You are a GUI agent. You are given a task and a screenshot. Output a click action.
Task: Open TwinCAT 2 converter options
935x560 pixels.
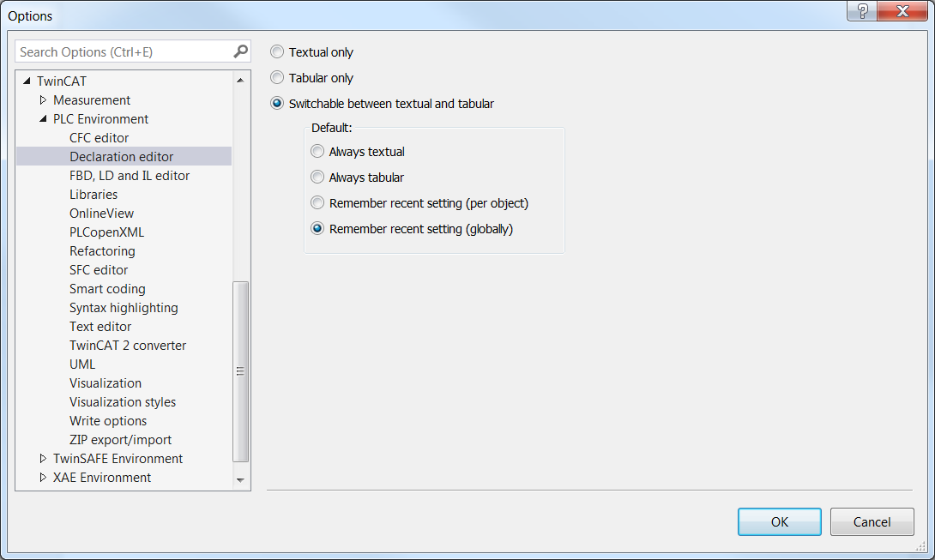(128, 346)
